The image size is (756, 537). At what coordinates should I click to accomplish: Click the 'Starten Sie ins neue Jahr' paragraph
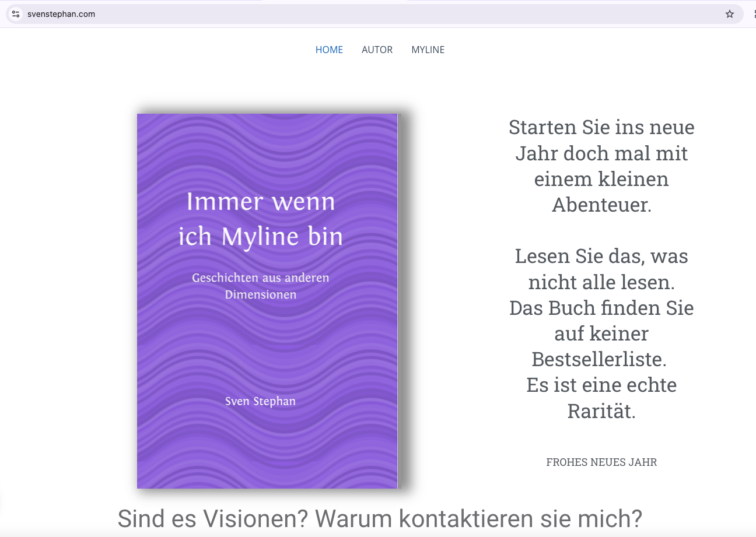601,166
